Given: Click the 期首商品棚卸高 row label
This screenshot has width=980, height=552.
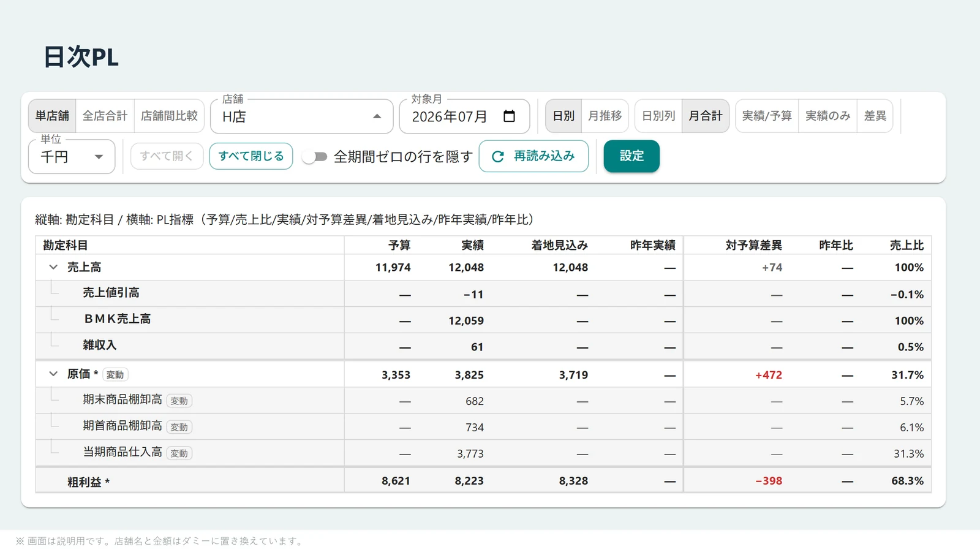Looking at the screenshot, I should click(123, 426).
